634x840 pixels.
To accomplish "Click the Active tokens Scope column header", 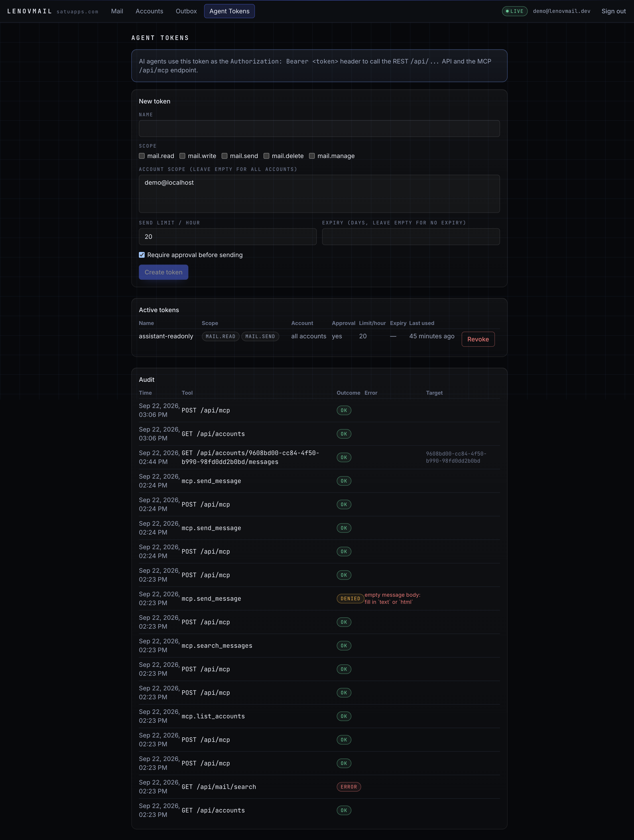I will (x=210, y=323).
